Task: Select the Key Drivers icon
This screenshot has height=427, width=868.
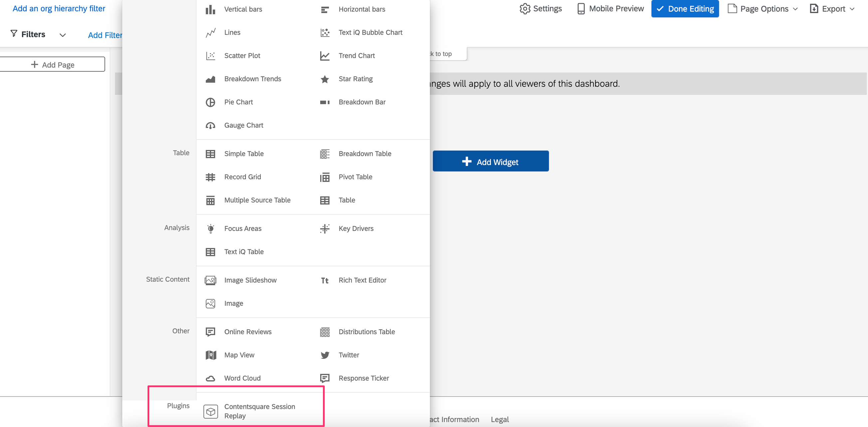Action: 325,228
